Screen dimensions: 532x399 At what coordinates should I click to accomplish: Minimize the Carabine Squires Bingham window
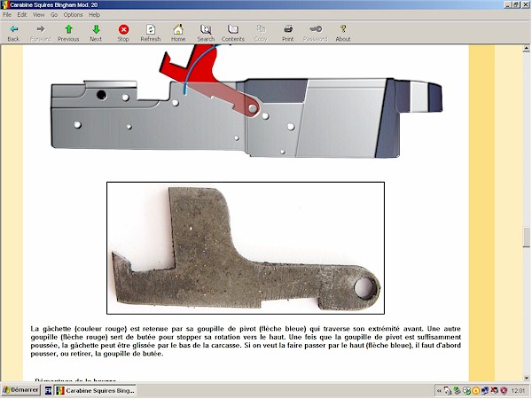click(x=508, y=4)
